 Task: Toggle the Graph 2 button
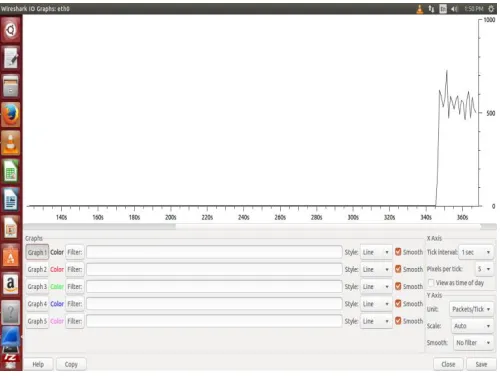(x=37, y=269)
